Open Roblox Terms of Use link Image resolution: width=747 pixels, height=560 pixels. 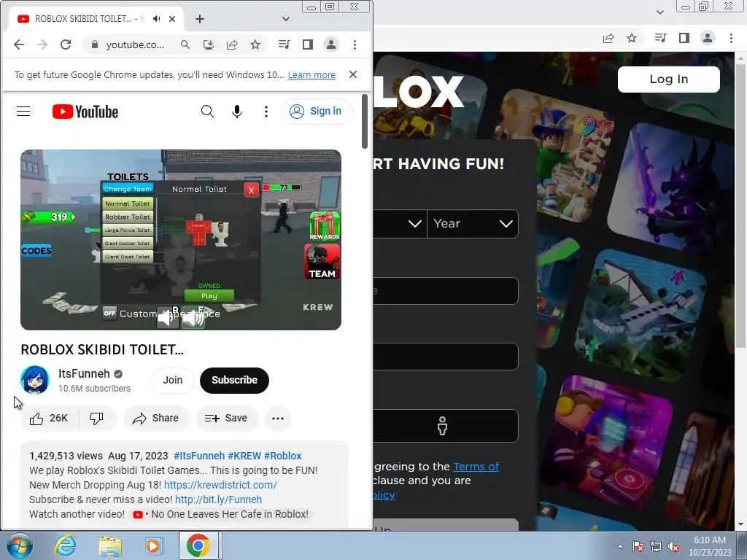pyautogui.click(x=476, y=467)
